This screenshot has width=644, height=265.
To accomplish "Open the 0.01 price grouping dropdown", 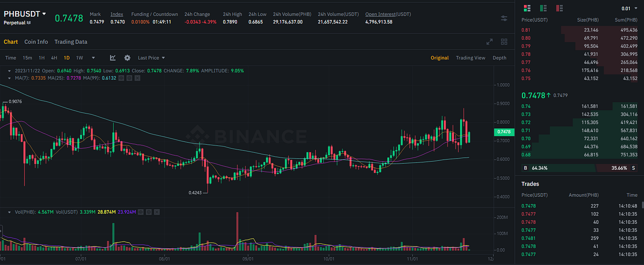I will coord(629,8).
